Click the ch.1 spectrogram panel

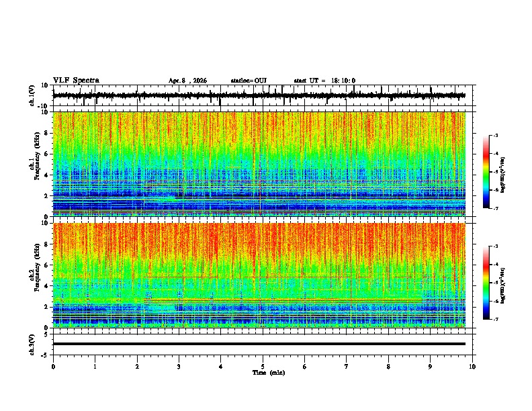259,164
